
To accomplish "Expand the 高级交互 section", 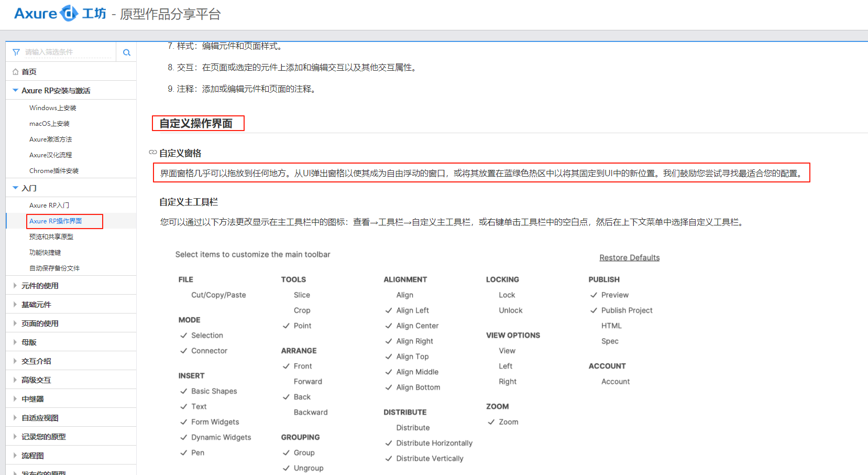I will click(x=15, y=380).
